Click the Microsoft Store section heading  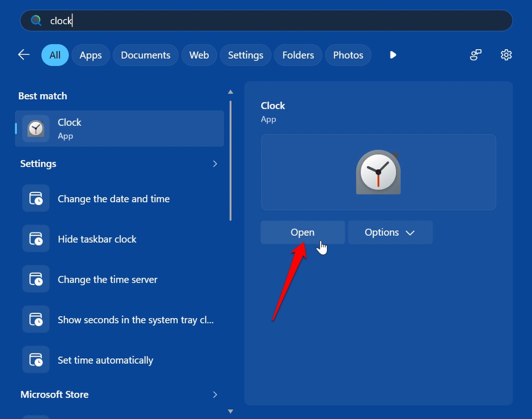[x=55, y=394]
